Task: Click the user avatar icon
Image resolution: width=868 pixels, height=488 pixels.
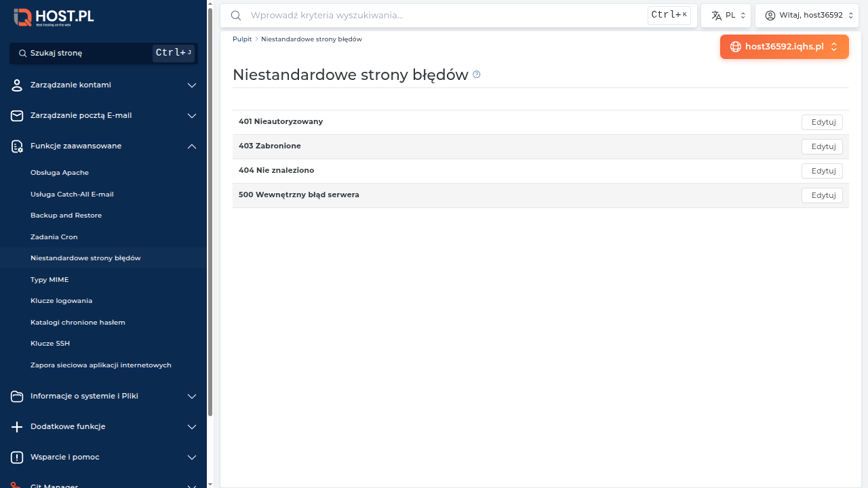Action: [770, 16]
